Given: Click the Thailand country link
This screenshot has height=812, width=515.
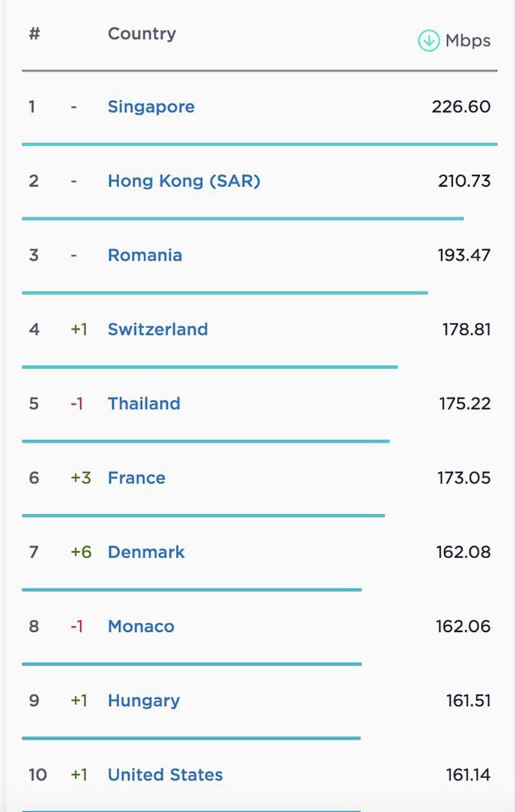Looking at the screenshot, I should [144, 404].
